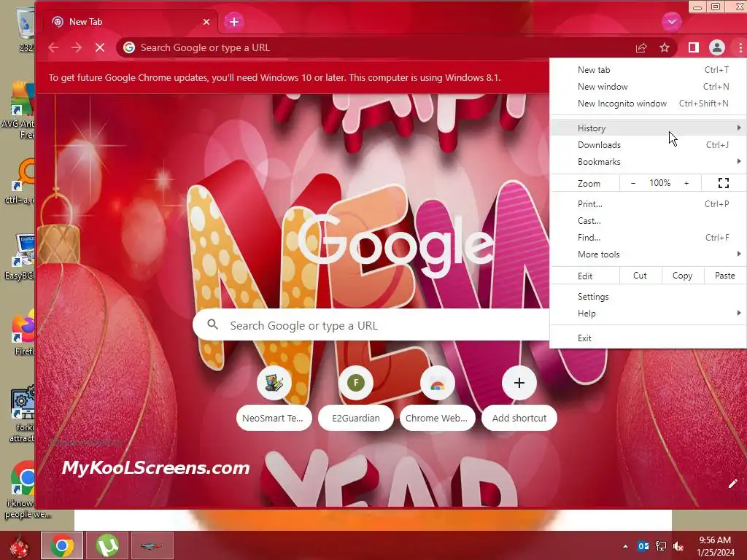Open Recycle Bin desktop icon
This screenshot has height=560, width=747.
(x=25, y=28)
